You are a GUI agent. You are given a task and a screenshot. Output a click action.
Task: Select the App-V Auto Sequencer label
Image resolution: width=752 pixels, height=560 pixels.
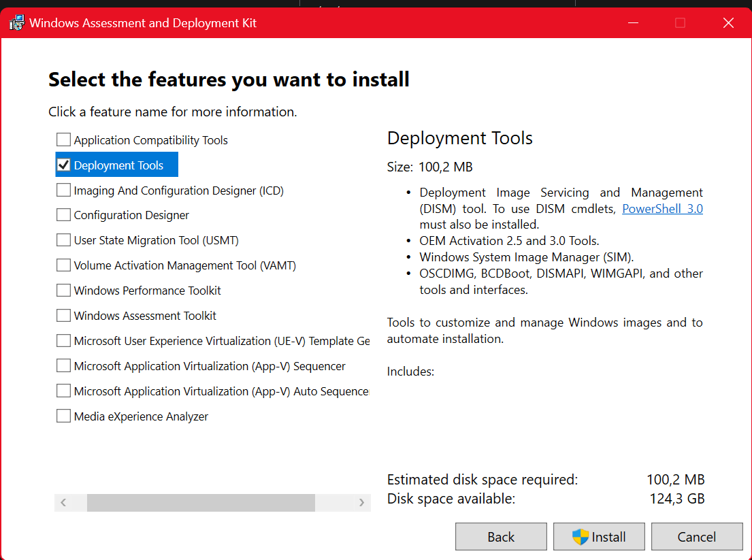(x=222, y=391)
